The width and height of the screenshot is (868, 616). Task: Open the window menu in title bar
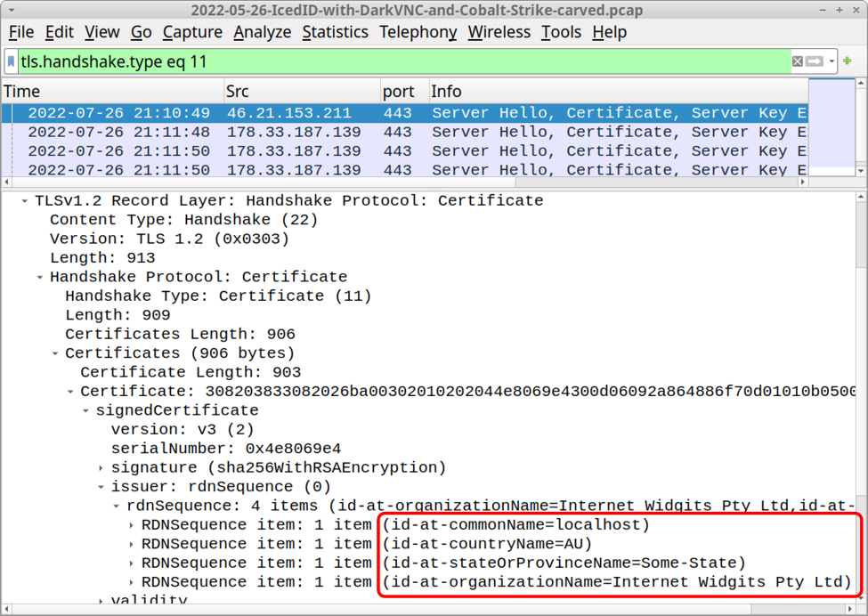[10, 11]
